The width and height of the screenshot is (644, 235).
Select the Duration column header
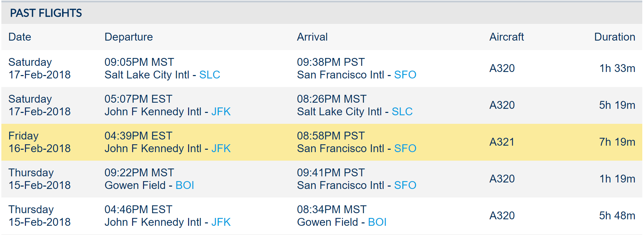614,37
